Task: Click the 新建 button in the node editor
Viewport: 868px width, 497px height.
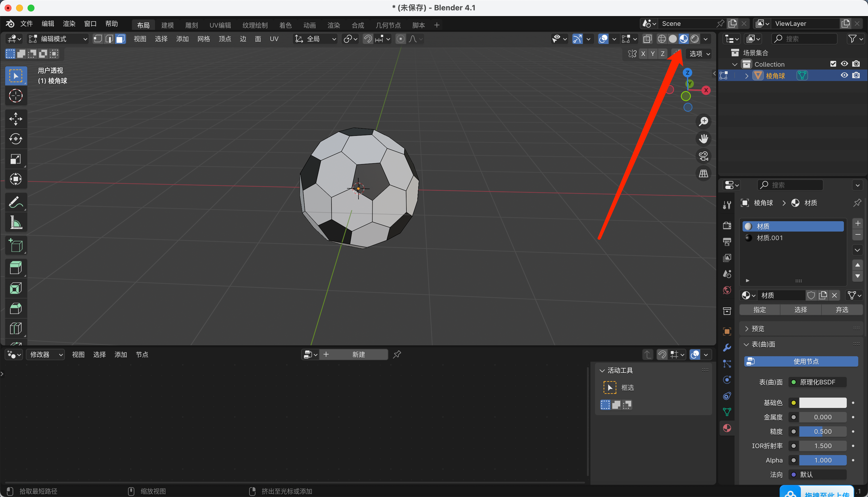Action: 358,354
